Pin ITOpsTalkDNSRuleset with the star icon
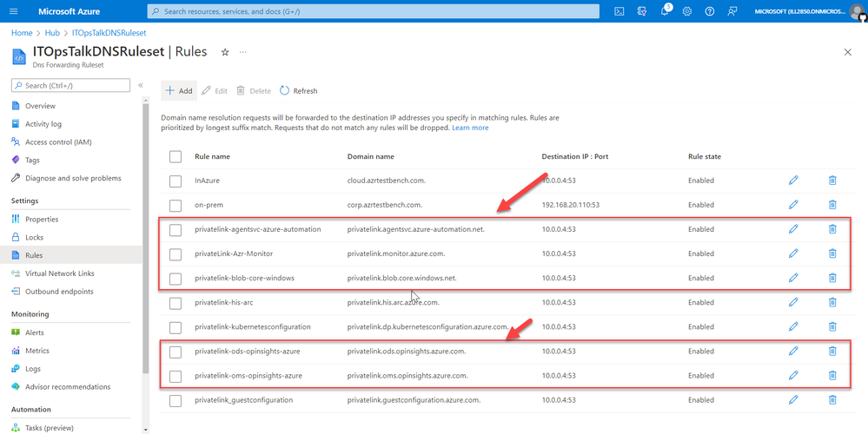This screenshot has width=868, height=434. pos(225,52)
